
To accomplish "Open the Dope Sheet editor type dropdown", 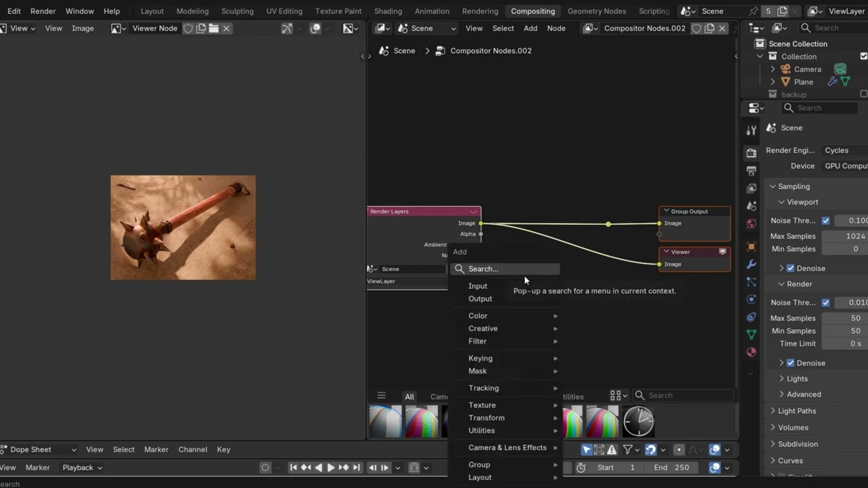I will point(38,449).
